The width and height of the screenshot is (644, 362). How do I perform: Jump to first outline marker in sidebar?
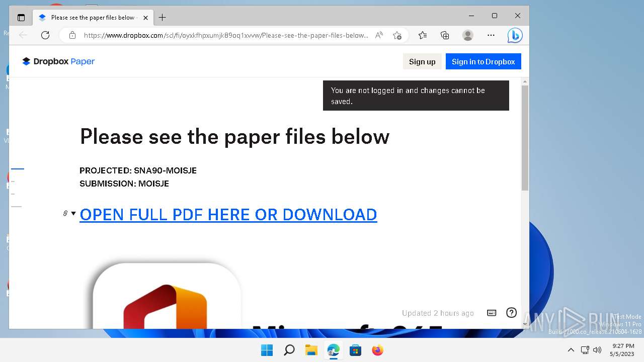click(18, 169)
